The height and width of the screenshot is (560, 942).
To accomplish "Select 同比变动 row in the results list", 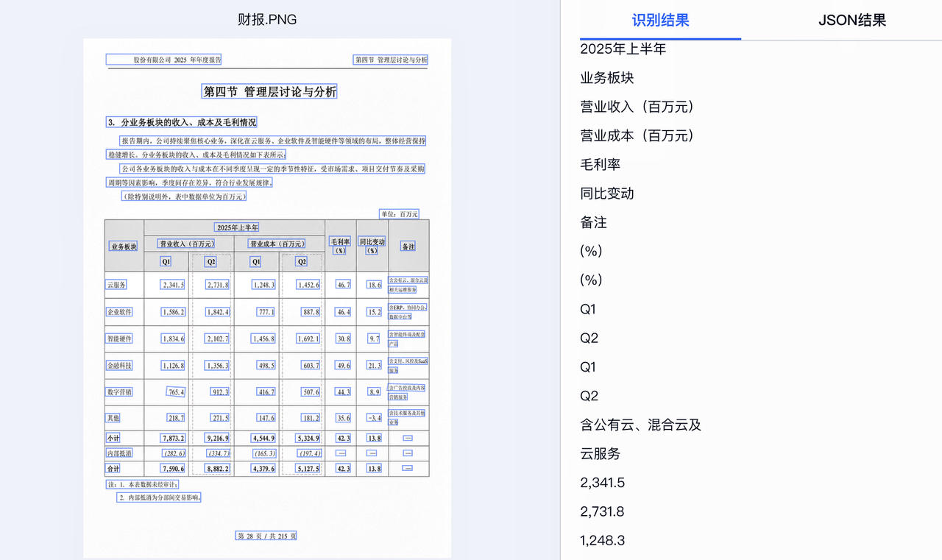I will (607, 194).
